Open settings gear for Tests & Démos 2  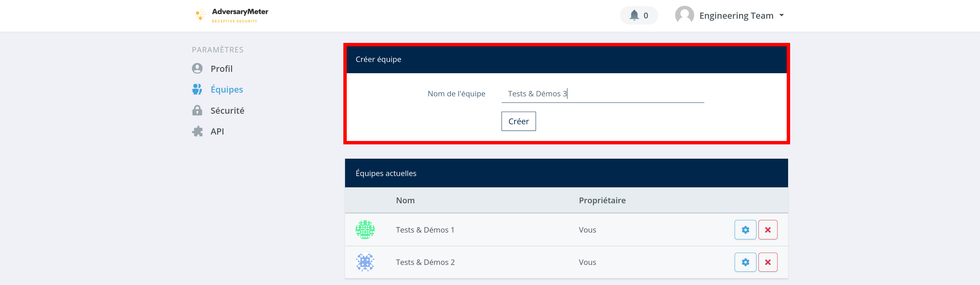pyautogui.click(x=745, y=262)
